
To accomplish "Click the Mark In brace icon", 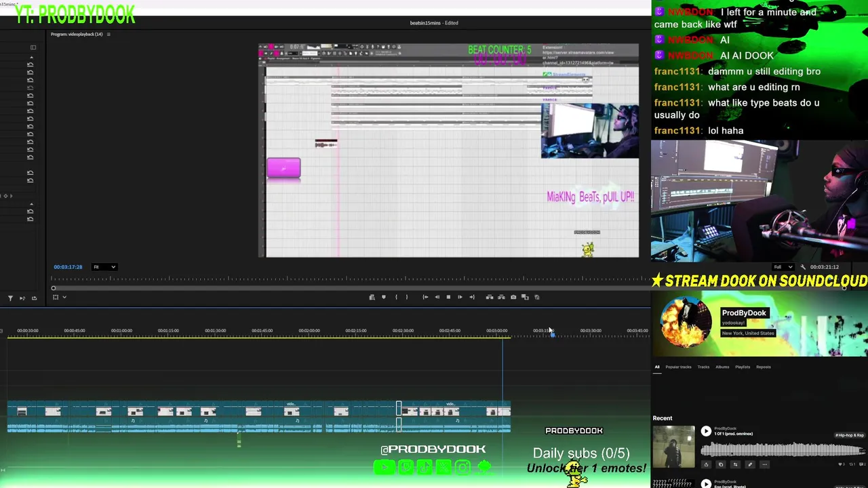I will pyautogui.click(x=396, y=297).
